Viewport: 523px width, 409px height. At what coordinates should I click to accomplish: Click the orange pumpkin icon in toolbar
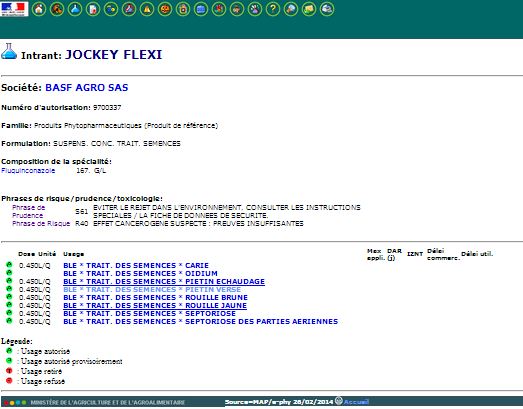coord(165,9)
